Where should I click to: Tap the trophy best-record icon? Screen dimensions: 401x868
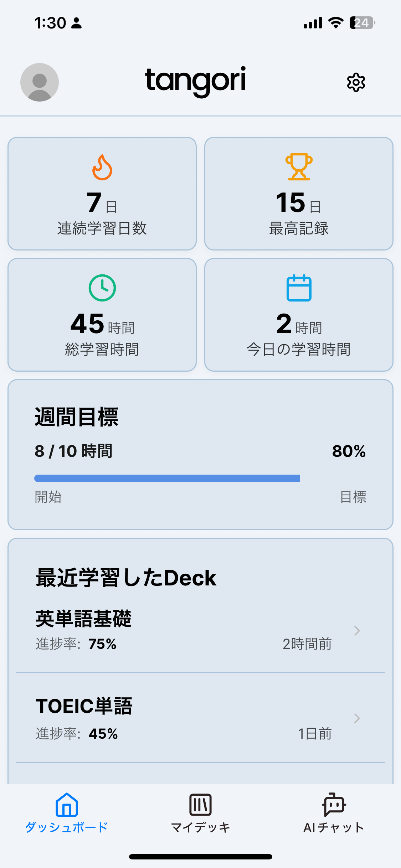point(299,167)
